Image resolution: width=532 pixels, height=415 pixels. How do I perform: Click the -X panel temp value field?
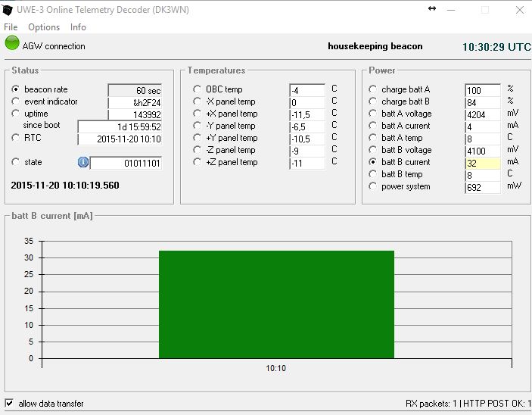point(307,102)
